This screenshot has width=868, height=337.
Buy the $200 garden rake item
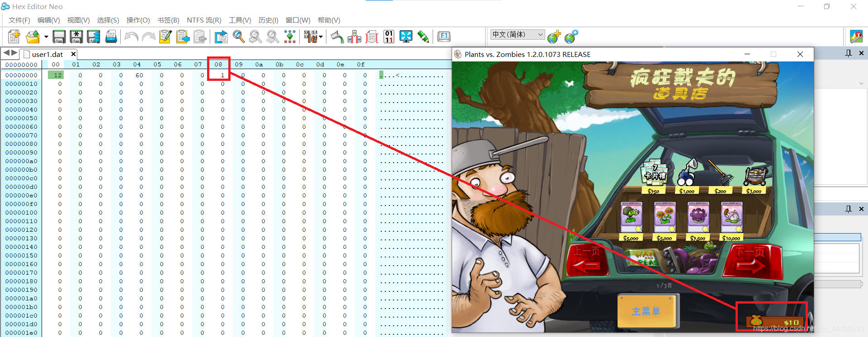click(x=721, y=176)
